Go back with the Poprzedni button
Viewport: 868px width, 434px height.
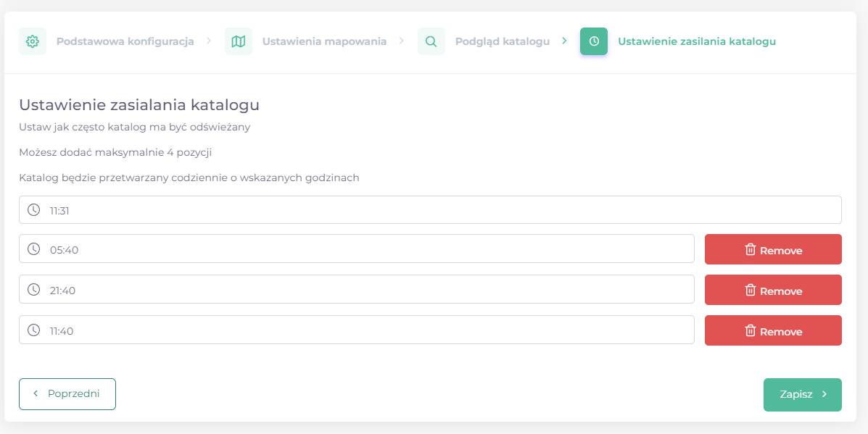click(67, 394)
